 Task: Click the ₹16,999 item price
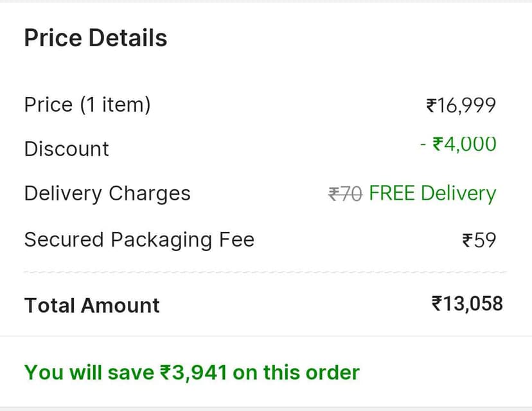[x=461, y=105]
